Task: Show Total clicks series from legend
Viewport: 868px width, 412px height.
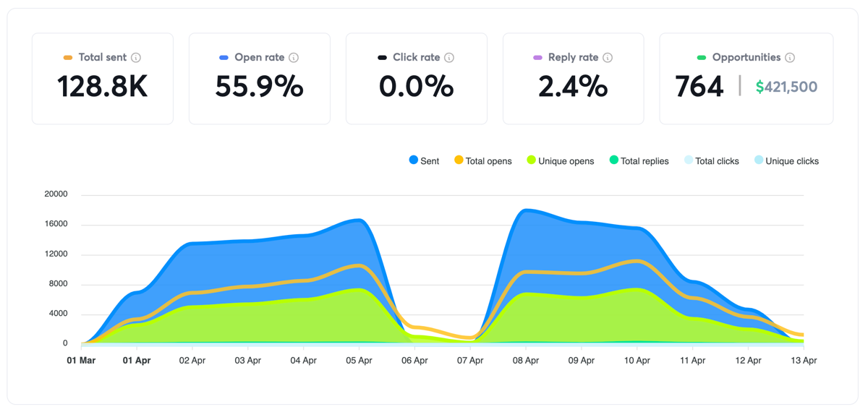Action: (711, 160)
